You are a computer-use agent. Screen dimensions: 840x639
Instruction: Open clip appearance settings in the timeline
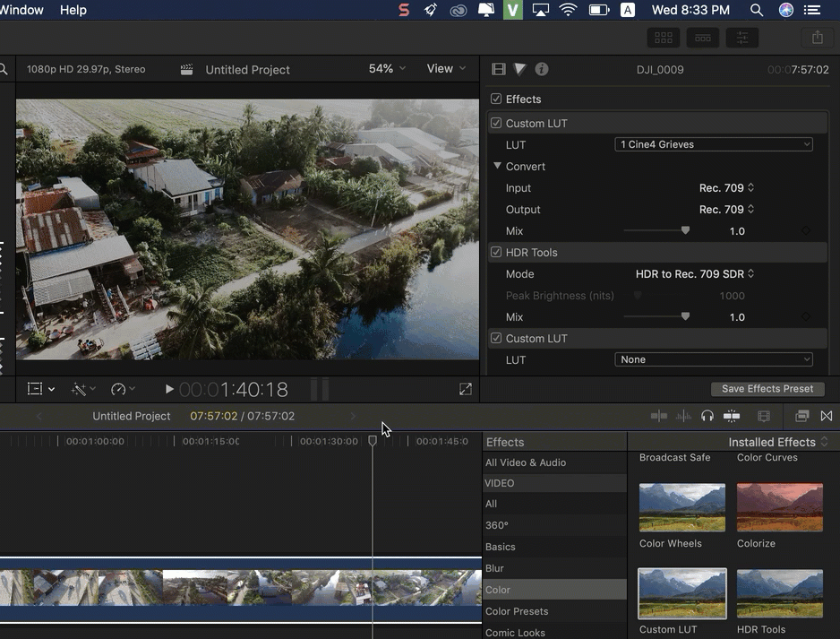pyautogui.click(x=763, y=416)
